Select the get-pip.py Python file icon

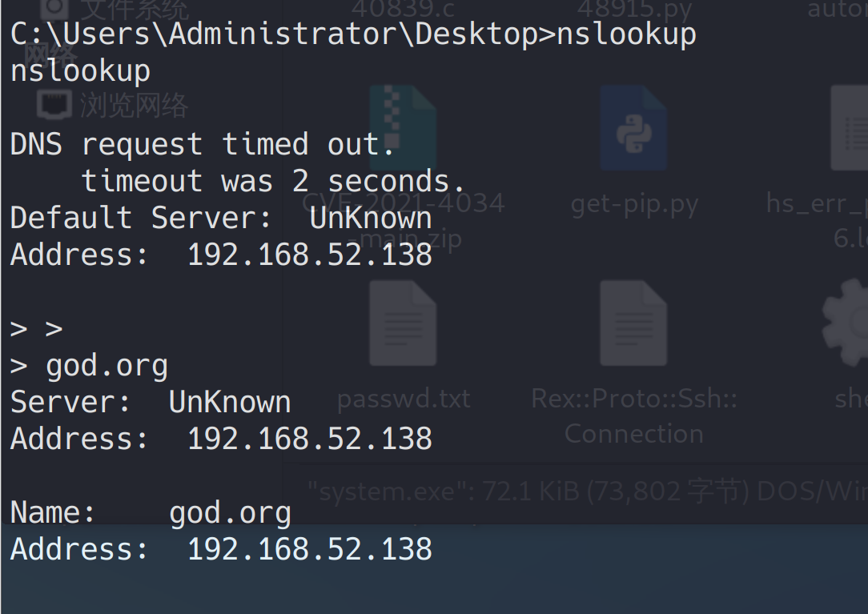[x=633, y=128]
